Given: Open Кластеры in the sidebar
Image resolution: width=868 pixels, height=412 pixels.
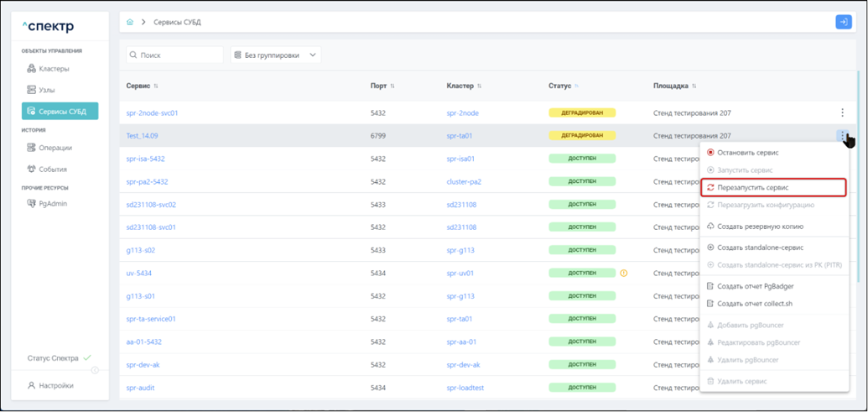Looking at the screenshot, I should pyautogui.click(x=54, y=69).
